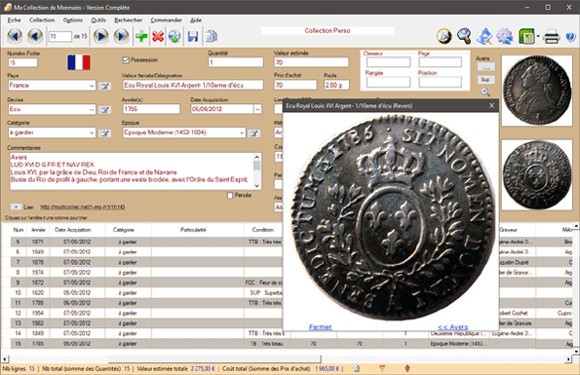Edit Catégorie list with pencil icon
Viewport: 580px width, 375px height.
click(x=105, y=133)
